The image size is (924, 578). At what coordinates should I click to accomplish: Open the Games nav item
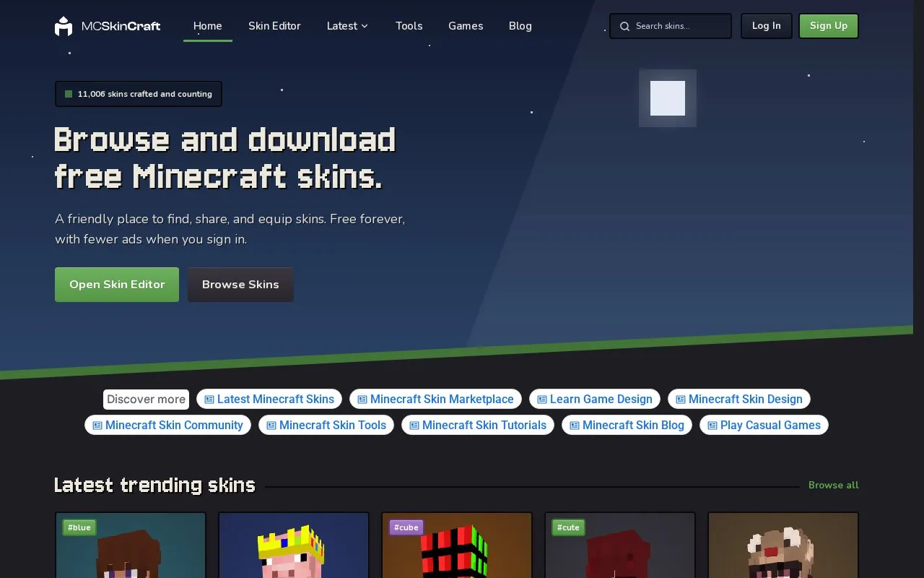pos(466,26)
